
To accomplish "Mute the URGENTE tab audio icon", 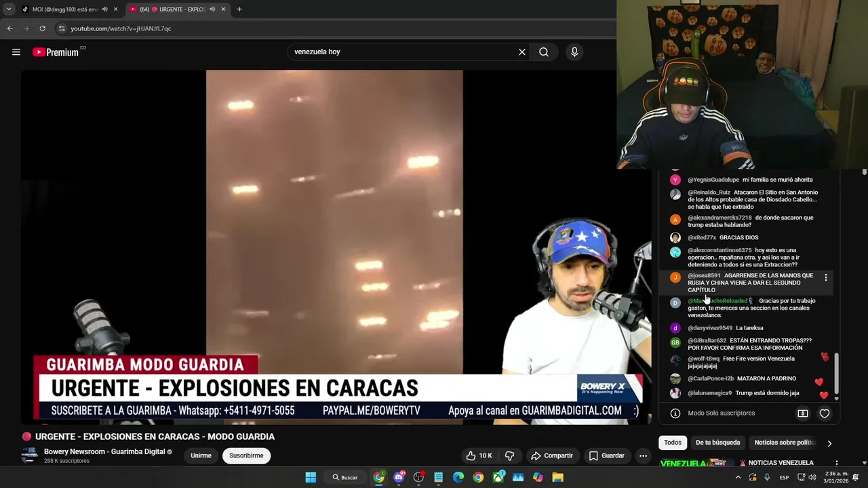I will coord(212,9).
